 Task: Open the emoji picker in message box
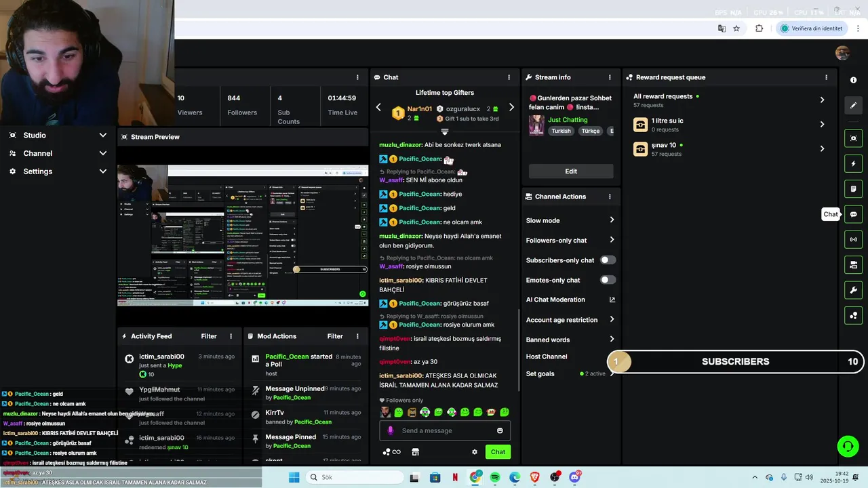point(500,430)
